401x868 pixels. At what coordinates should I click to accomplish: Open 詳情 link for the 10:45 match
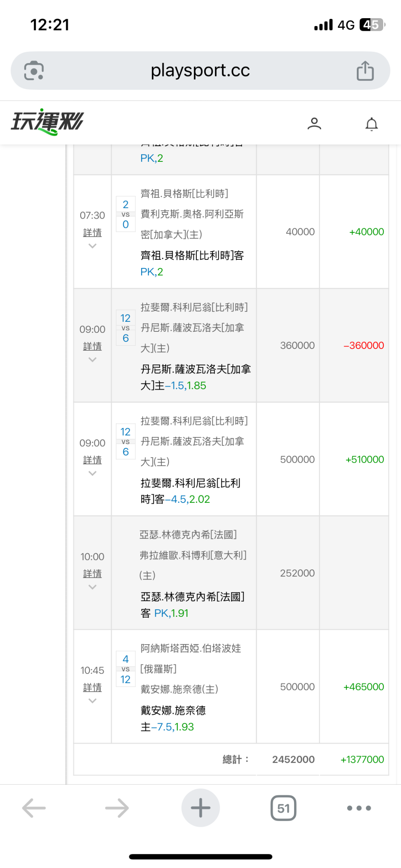(x=92, y=687)
